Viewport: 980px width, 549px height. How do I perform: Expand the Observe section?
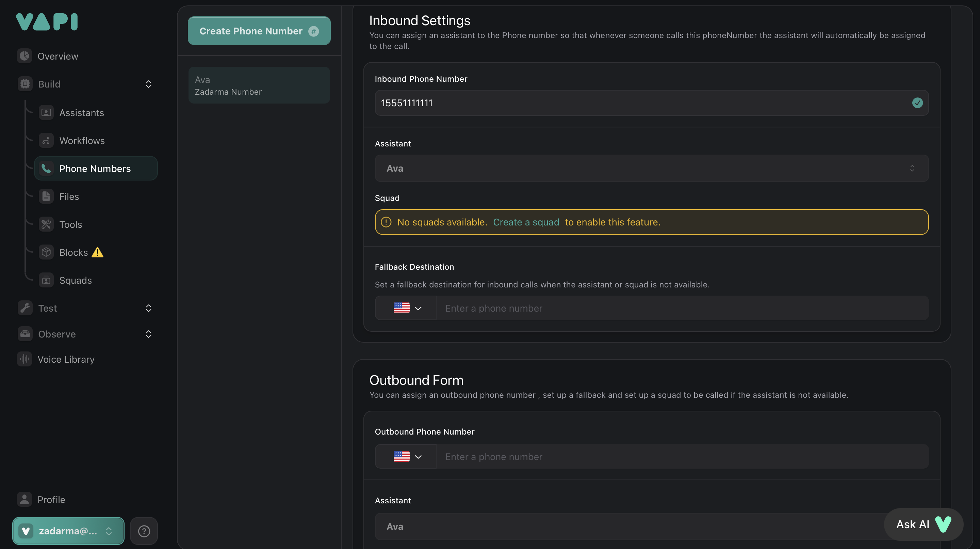point(148,334)
